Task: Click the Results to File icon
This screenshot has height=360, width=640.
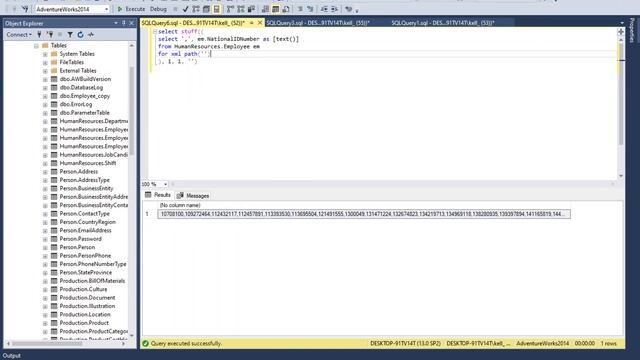Action: click(x=286, y=9)
